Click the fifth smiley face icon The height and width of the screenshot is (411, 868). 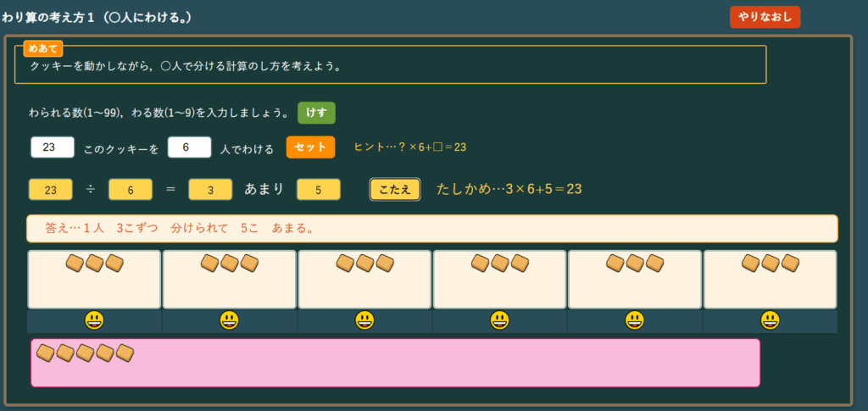click(x=635, y=320)
